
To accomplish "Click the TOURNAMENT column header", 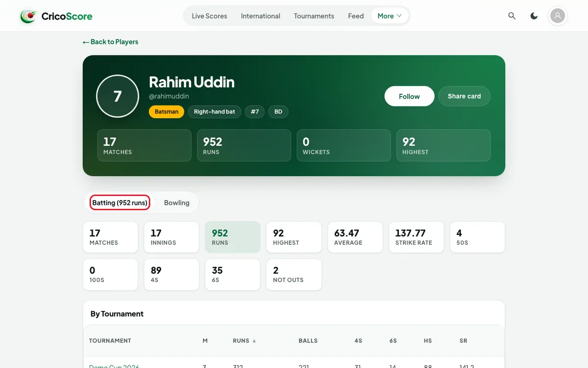I will (110, 341).
